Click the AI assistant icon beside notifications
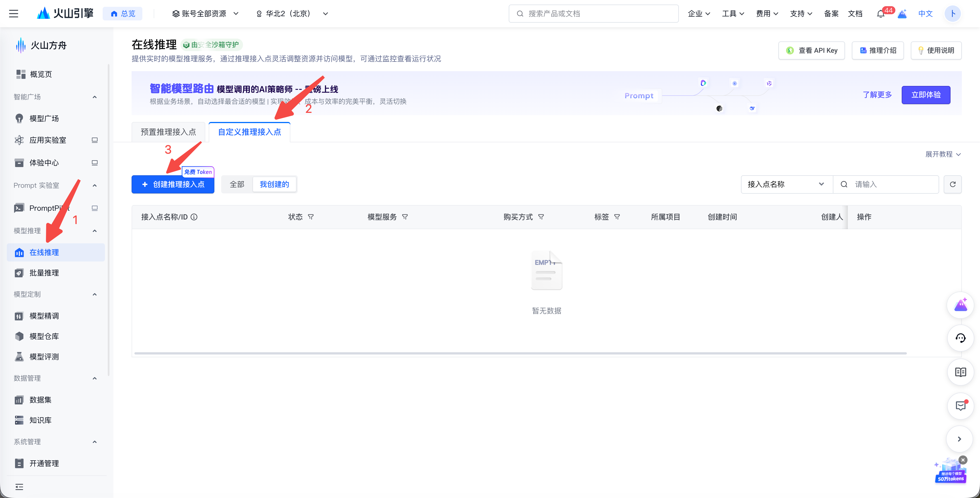 [902, 14]
